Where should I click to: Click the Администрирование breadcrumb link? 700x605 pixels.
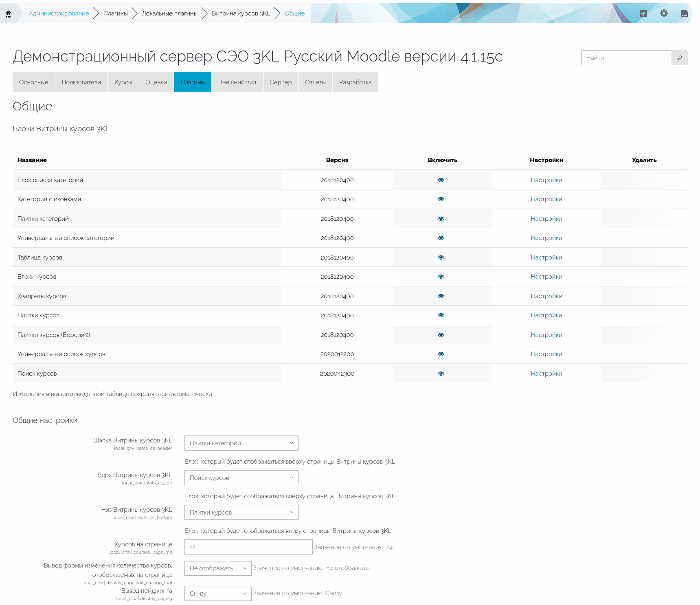(x=59, y=13)
